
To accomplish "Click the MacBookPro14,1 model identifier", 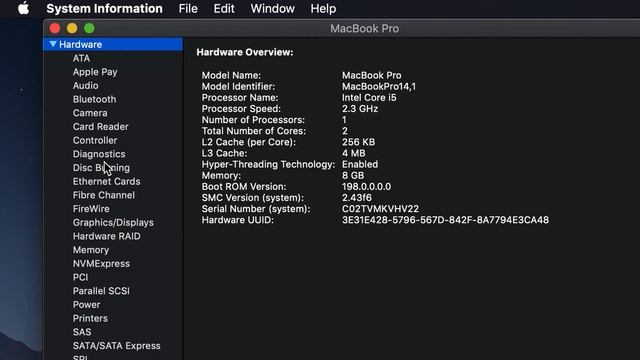I will [379, 87].
